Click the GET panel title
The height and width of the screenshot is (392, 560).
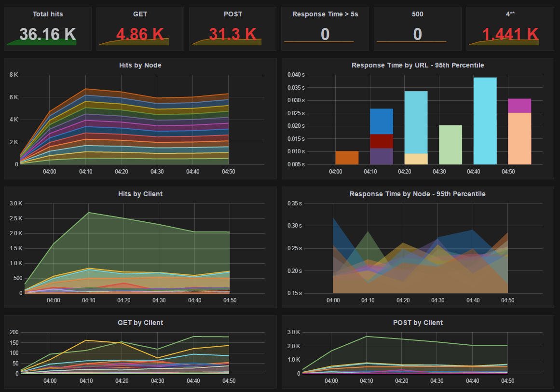point(140,14)
